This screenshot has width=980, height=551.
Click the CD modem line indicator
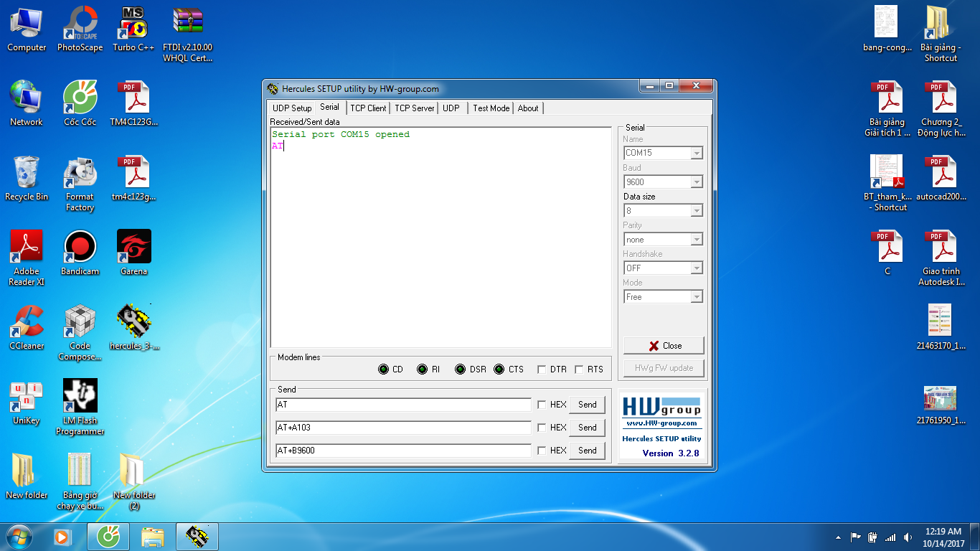383,369
